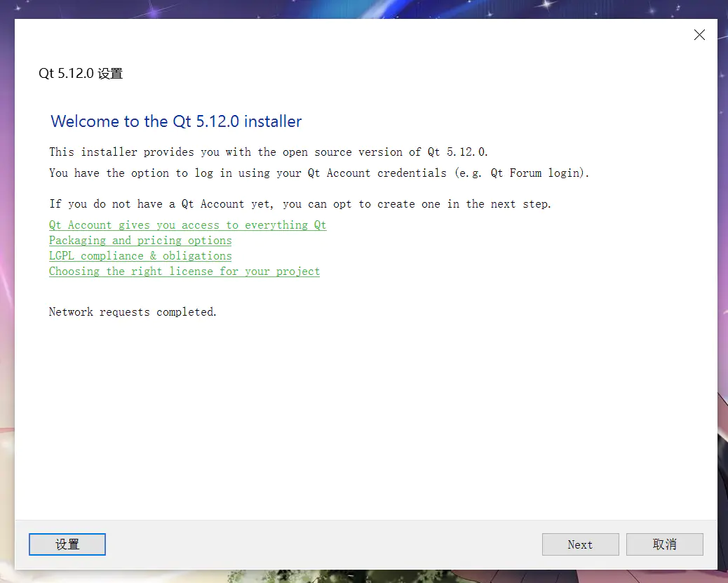Open the 设置 settings button
This screenshot has height=583, width=728.
pos(67,544)
